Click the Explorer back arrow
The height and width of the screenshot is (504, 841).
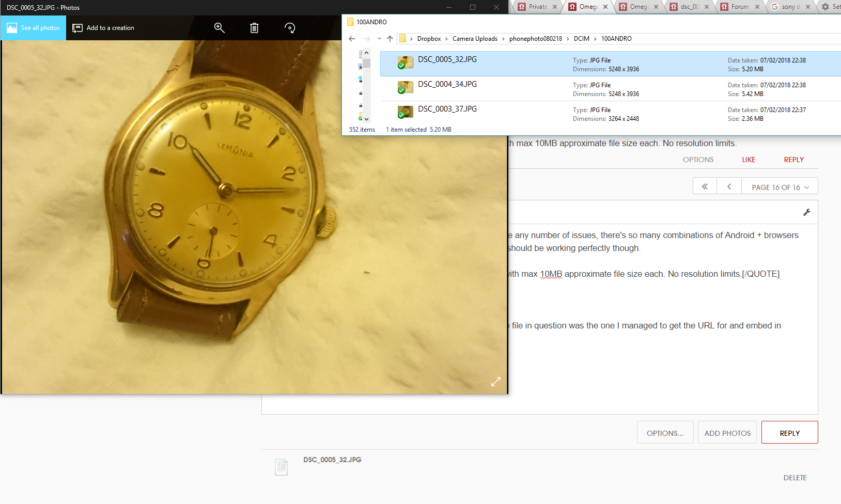pos(352,39)
